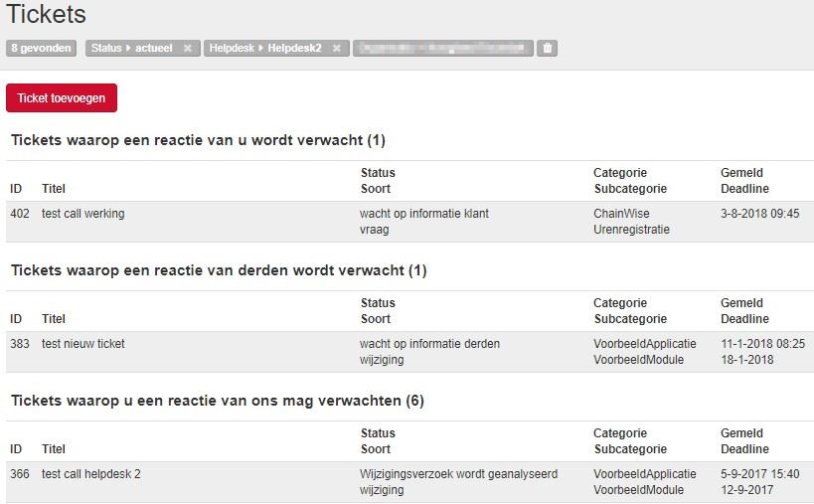The width and height of the screenshot is (814, 504).
Task: Click Status header in the derden table
Action: click(378, 303)
